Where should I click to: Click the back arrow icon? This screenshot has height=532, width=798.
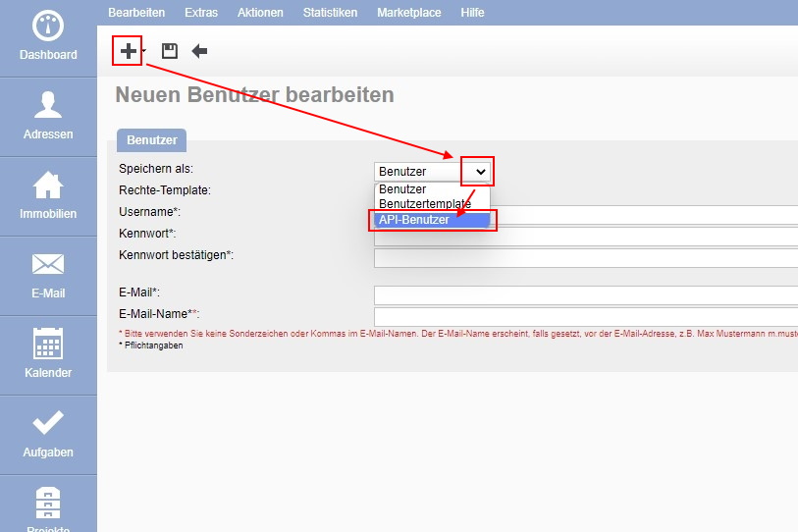click(x=199, y=51)
